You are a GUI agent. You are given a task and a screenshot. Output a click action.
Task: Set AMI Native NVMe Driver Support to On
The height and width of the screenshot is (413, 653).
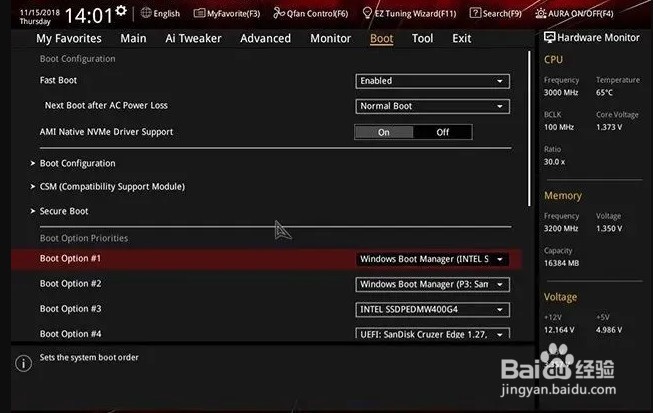(x=384, y=132)
